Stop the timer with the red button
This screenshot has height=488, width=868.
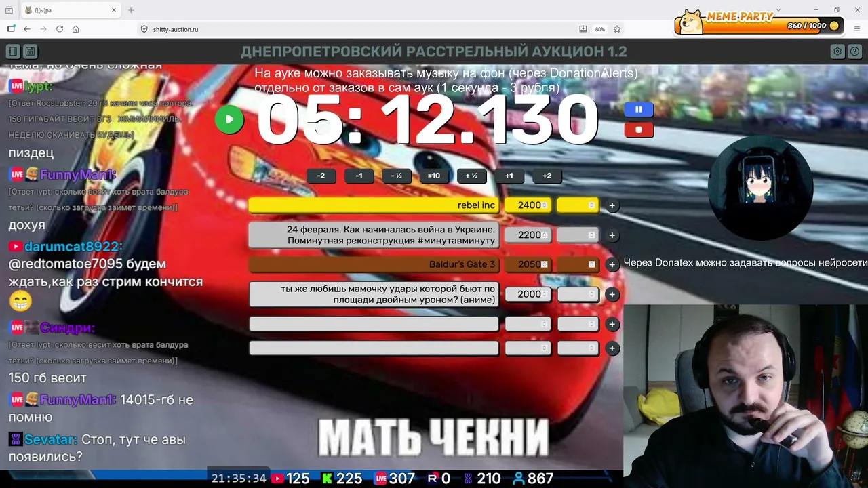(x=638, y=129)
